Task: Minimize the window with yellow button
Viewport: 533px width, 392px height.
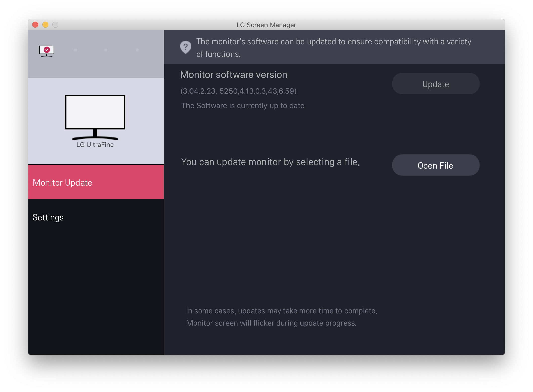Action: (45, 25)
